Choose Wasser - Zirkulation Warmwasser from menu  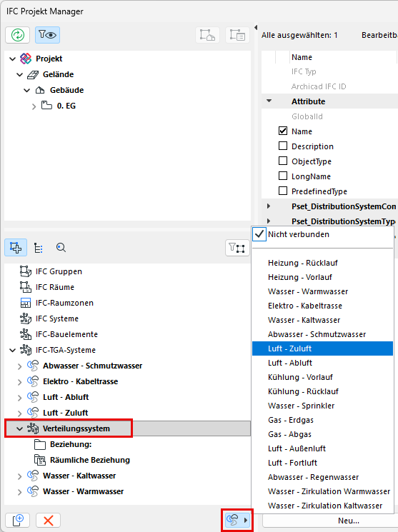tap(322, 491)
